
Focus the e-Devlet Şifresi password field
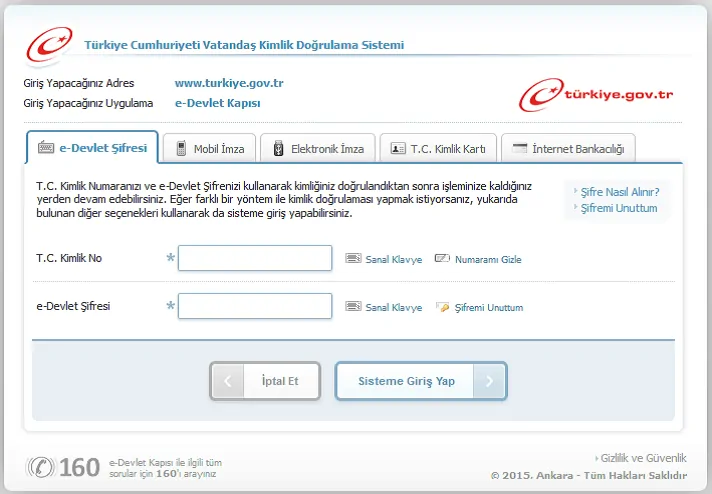255,306
